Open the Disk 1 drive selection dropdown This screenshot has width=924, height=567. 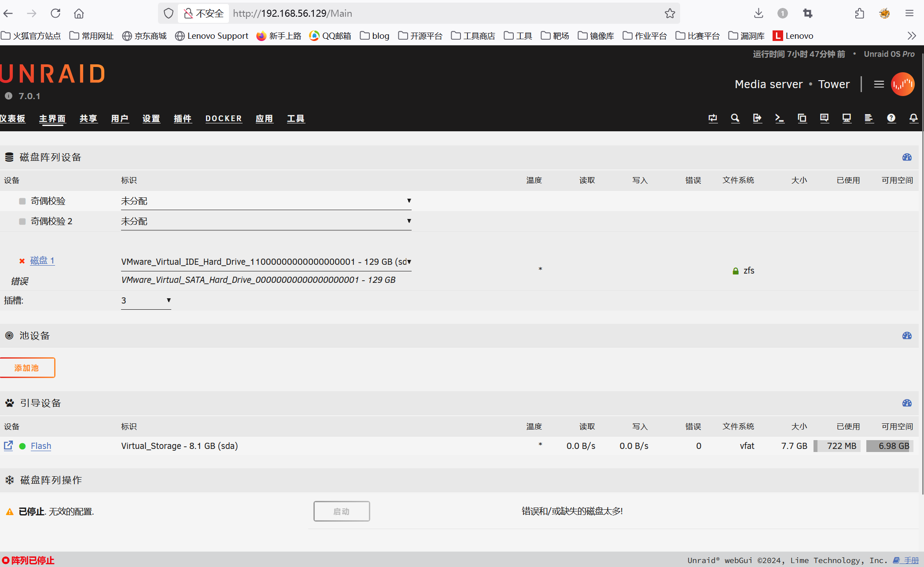pyautogui.click(x=266, y=262)
